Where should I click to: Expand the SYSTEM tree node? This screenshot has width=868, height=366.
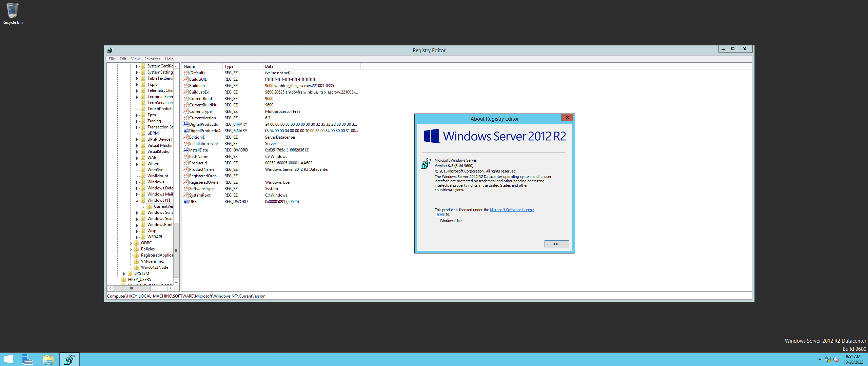pos(124,274)
